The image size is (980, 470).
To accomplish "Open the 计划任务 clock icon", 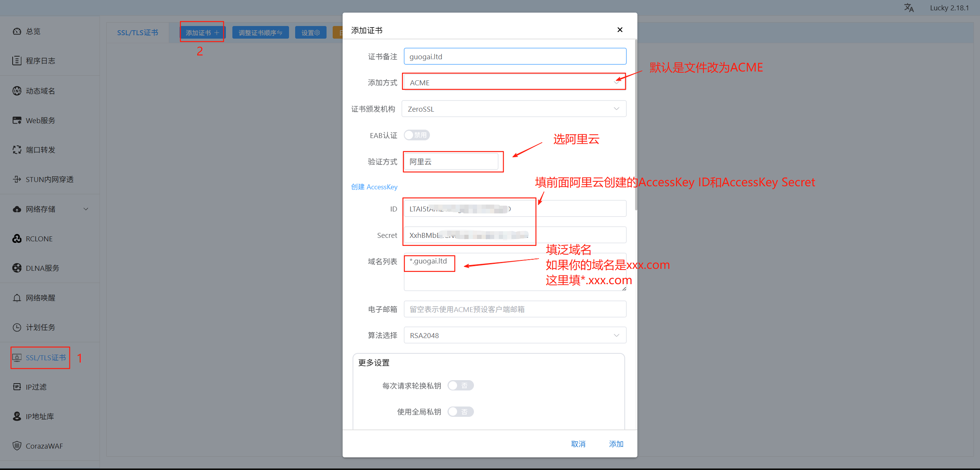I will 17,327.
